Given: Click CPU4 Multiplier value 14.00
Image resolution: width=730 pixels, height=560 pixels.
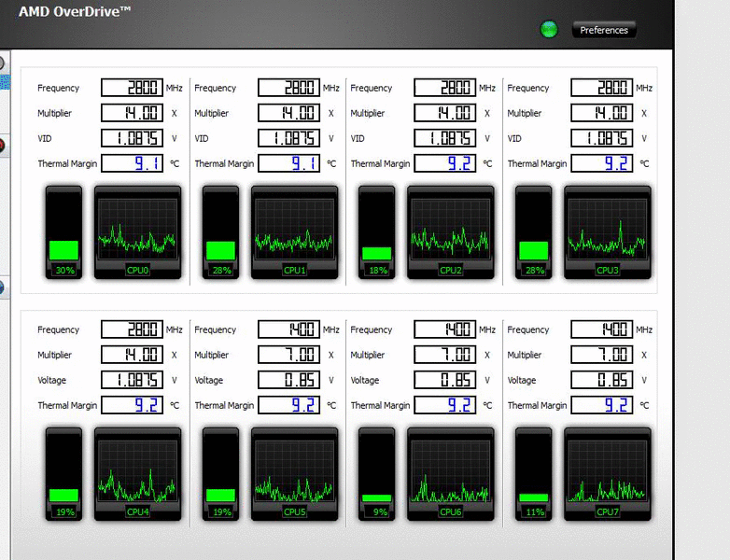Looking at the screenshot, I should [133, 355].
